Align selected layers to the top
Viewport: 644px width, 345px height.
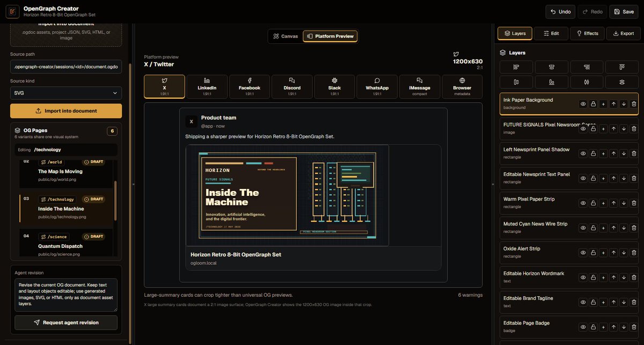pyautogui.click(x=622, y=67)
